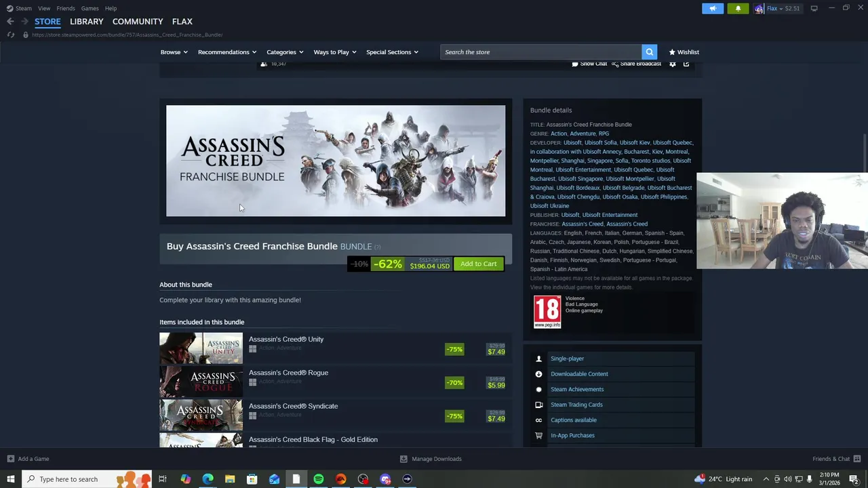Click Share Broadcast
This screenshot has height=488, width=868.
click(x=636, y=64)
